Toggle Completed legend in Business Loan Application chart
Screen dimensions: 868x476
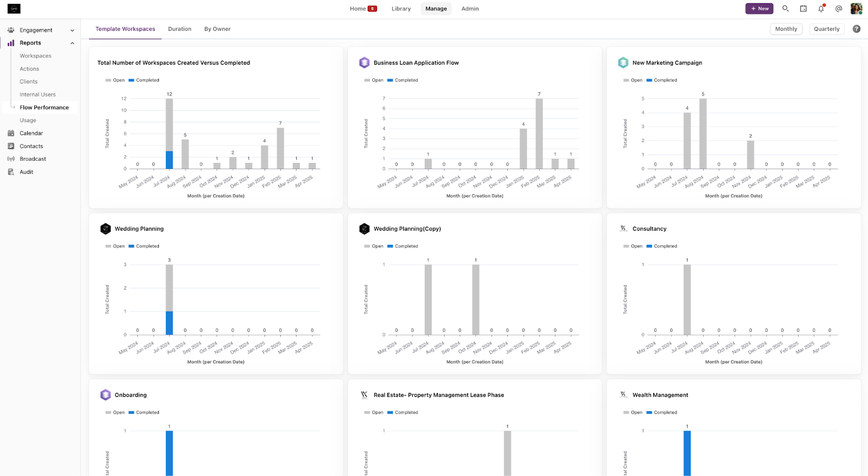(403, 80)
